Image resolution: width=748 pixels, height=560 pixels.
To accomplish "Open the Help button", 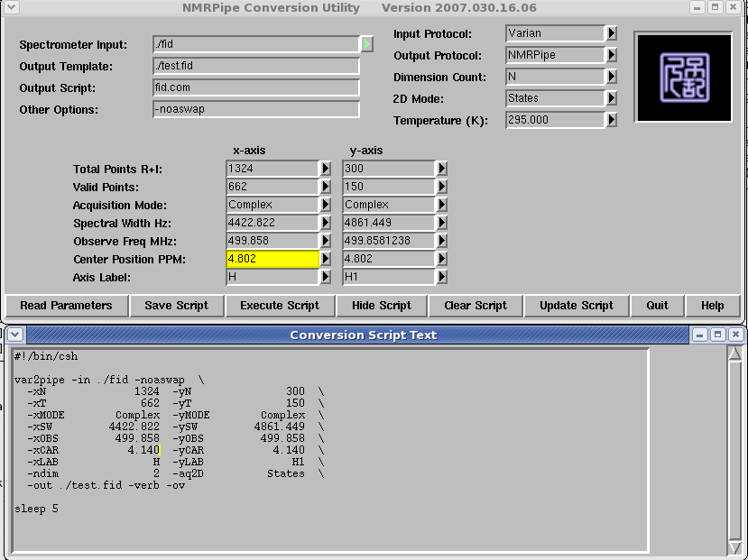I will 713,306.
